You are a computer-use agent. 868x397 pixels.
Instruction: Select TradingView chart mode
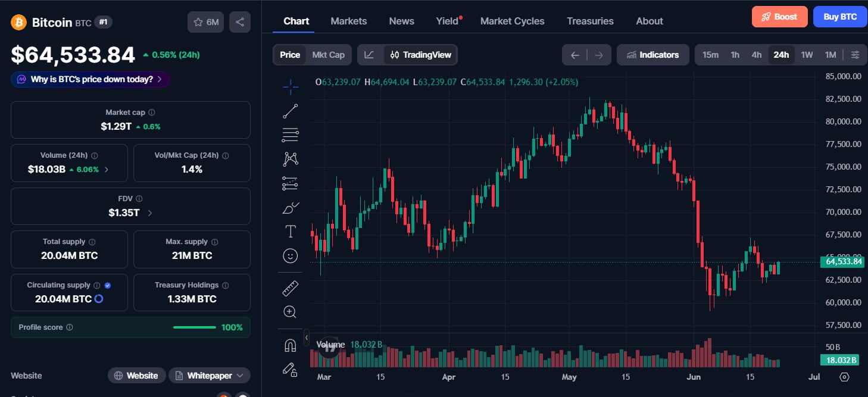point(421,55)
